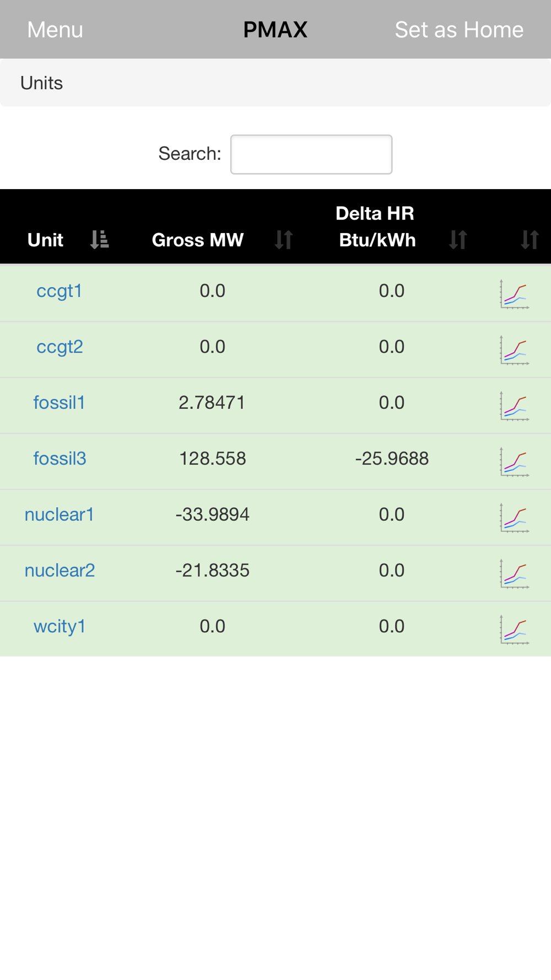This screenshot has width=551, height=980.
Task: Open trend chart icon for nuclear1
Action: point(515,518)
